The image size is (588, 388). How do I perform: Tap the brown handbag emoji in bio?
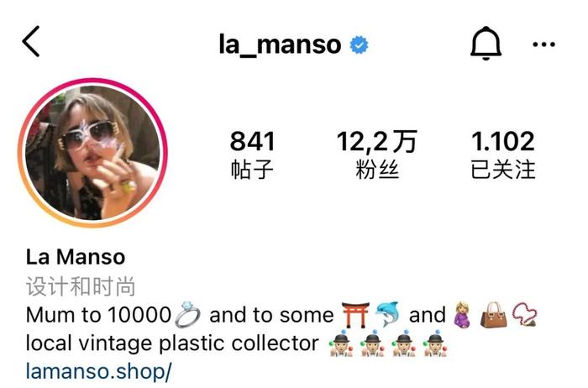coord(494,315)
